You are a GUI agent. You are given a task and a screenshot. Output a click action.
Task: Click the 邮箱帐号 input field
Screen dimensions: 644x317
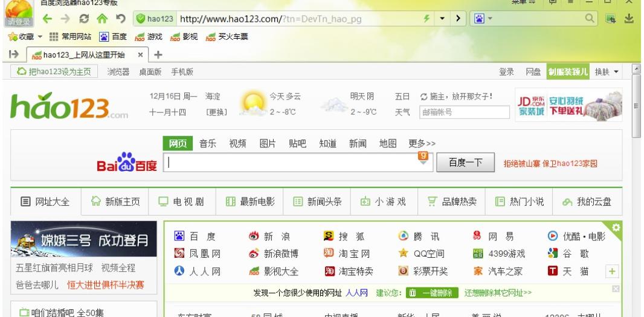pos(464,112)
